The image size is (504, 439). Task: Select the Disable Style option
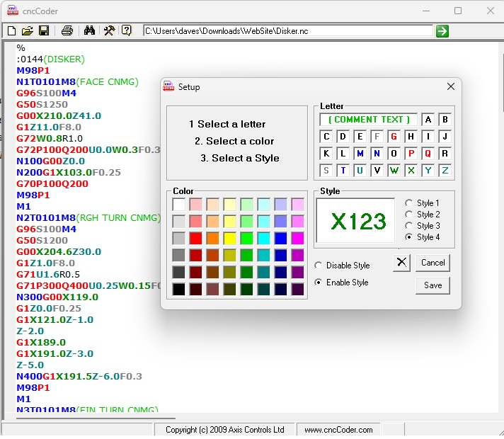(x=319, y=266)
